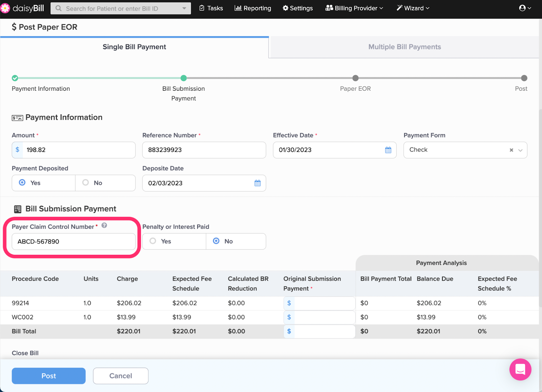
Task: Click the search magnifier icon
Action: (x=59, y=8)
